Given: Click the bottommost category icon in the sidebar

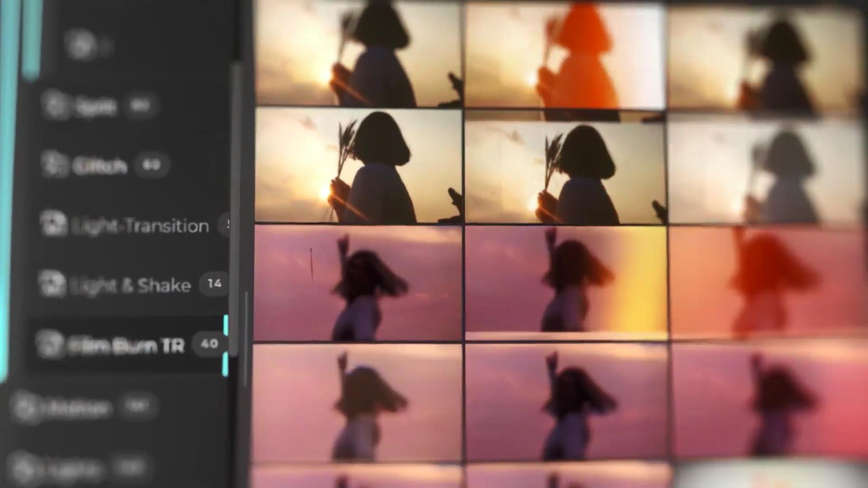Looking at the screenshot, I should [24, 469].
